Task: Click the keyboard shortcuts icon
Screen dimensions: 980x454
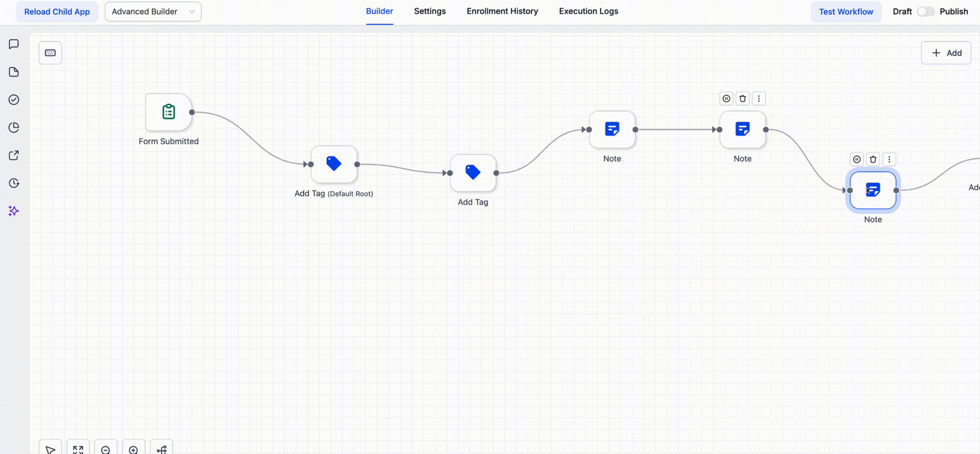Action: [50, 53]
